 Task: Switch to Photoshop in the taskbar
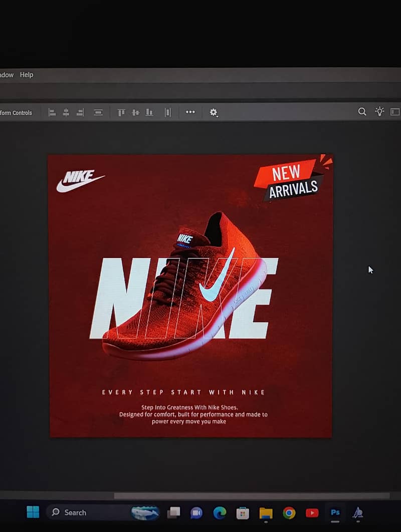[x=335, y=512]
